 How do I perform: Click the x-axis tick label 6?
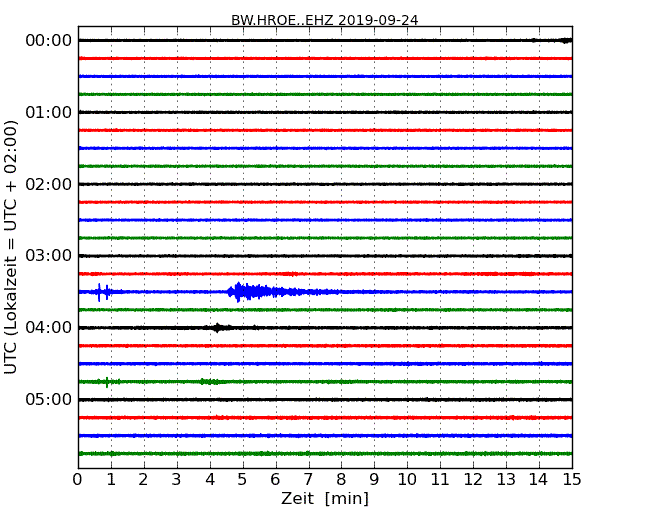pos(275,480)
